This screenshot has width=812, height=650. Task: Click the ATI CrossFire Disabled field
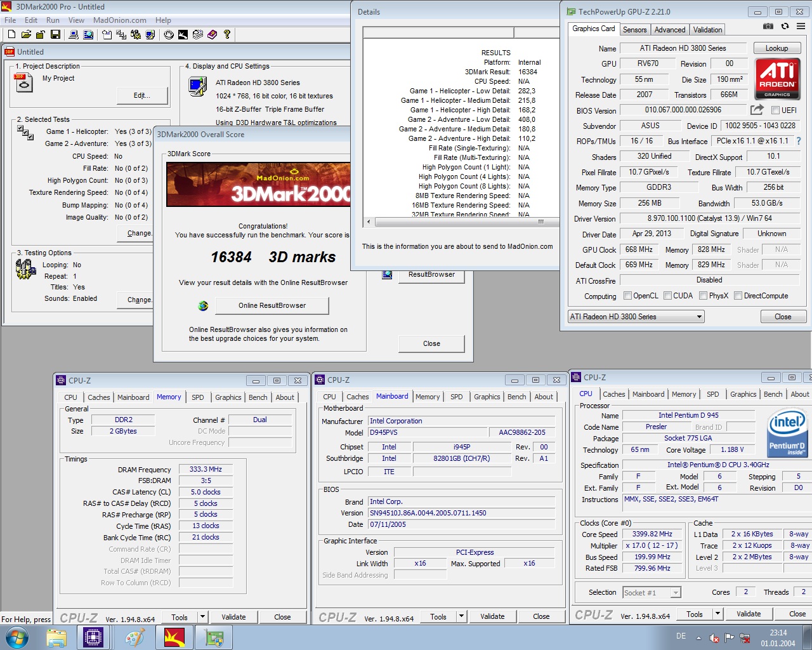(x=709, y=280)
